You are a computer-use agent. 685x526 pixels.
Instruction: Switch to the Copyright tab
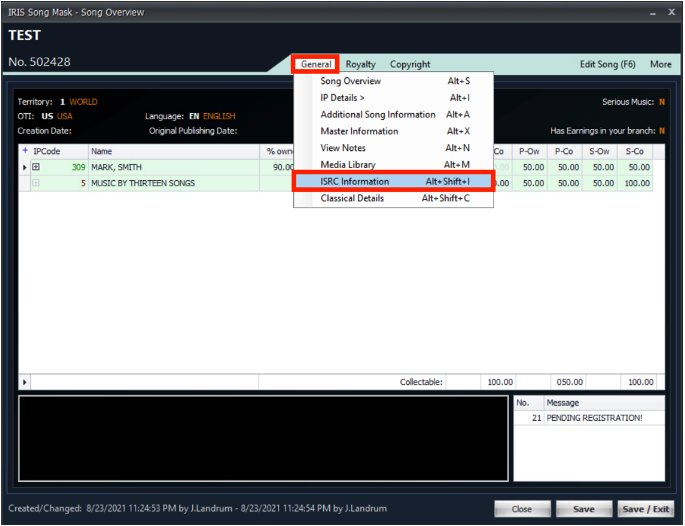click(x=410, y=64)
